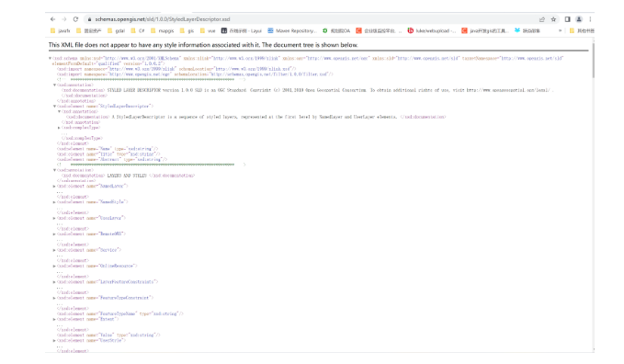Open the mapgis bookmark folder
This screenshot has height=364, width=624.
coord(162,30)
